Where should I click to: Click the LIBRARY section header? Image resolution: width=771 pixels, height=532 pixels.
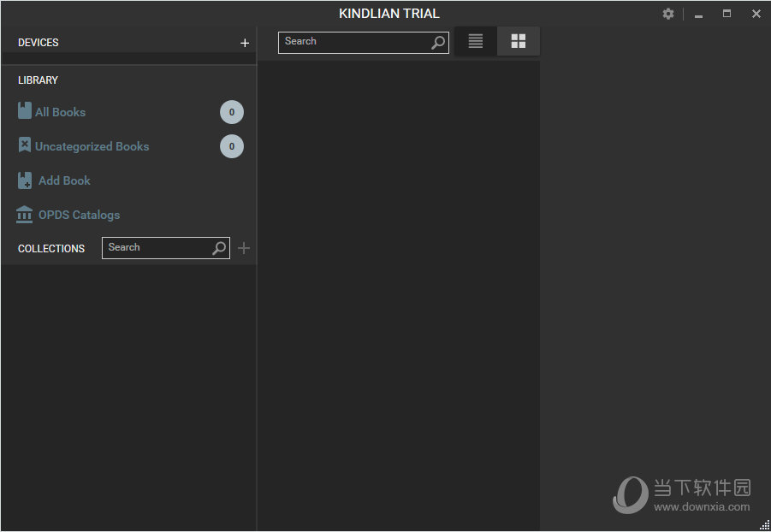point(38,80)
